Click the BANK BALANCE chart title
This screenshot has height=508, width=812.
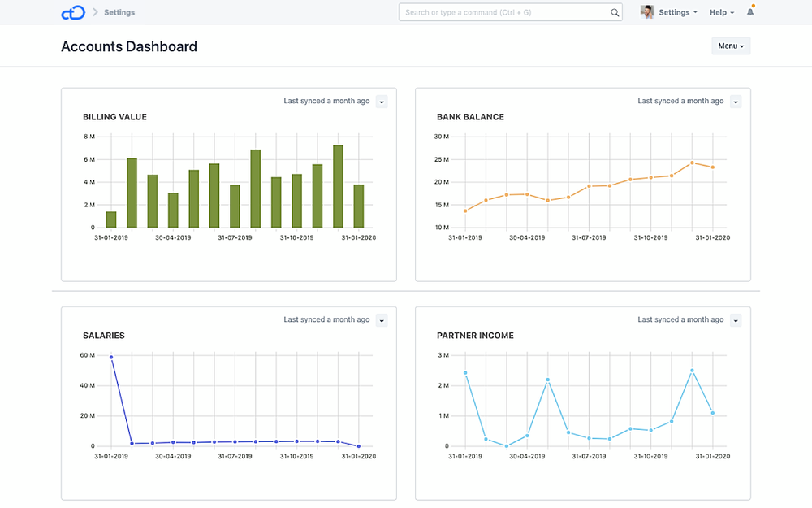(x=470, y=117)
